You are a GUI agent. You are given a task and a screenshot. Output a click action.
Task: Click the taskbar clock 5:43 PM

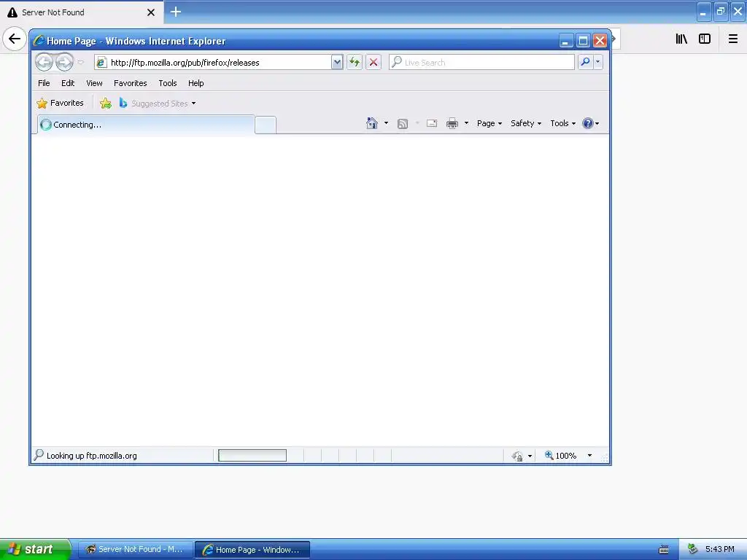(720, 549)
